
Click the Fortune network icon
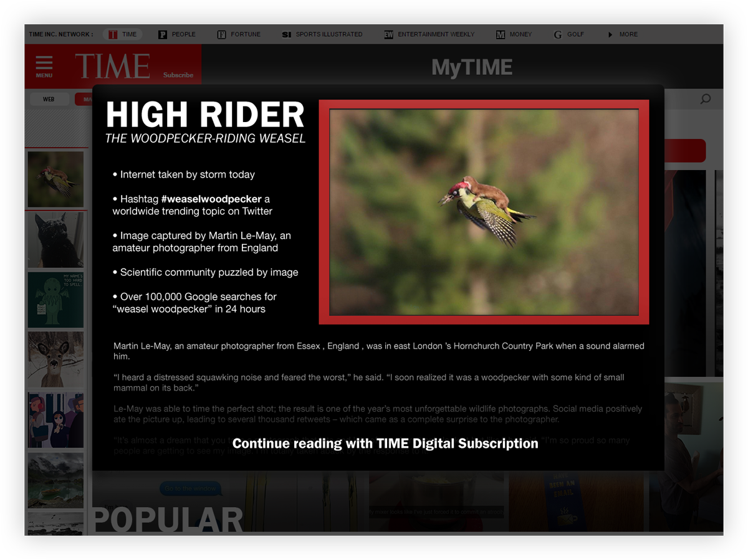click(x=221, y=35)
